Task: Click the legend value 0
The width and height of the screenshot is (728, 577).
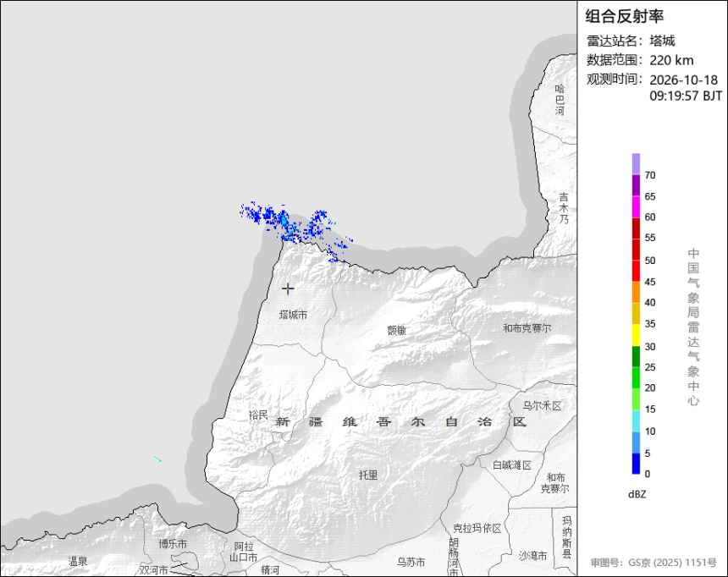Action: (x=648, y=474)
